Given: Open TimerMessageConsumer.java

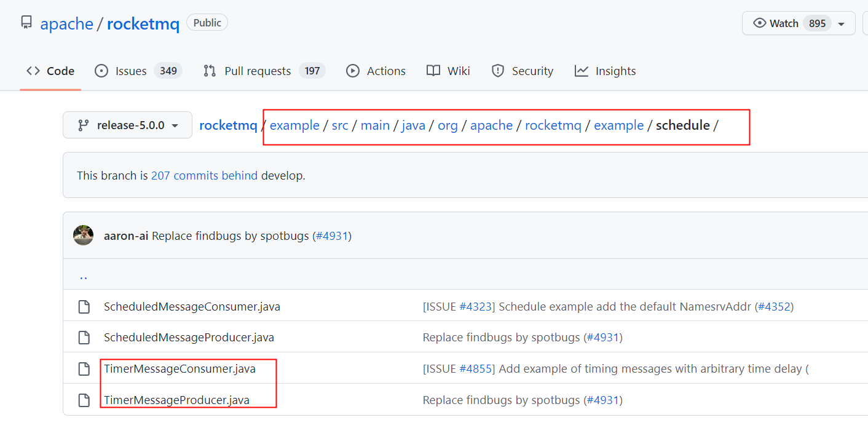Looking at the screenshot, I should (x=180, y=368).
